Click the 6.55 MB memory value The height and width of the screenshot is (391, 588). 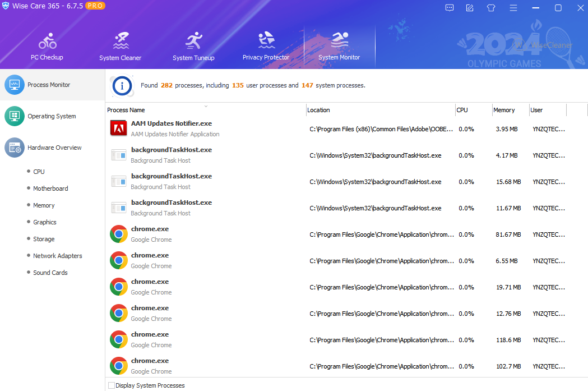507,261
